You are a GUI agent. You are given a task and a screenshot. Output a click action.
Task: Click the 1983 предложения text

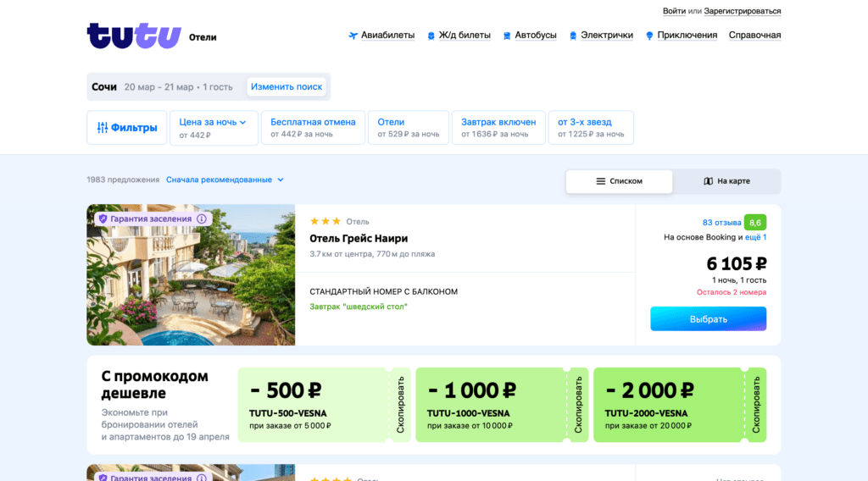[123, 180]
